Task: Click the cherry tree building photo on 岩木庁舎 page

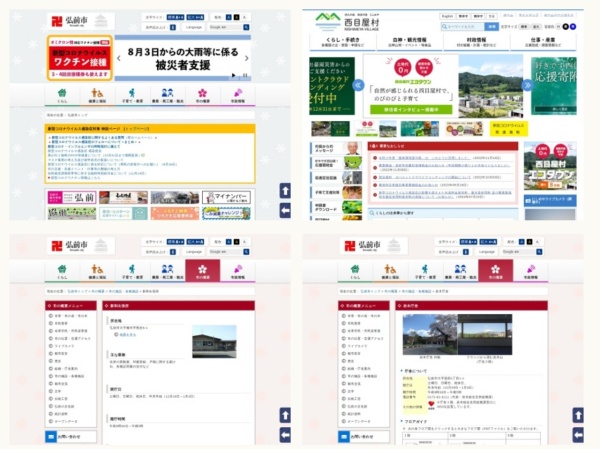Action: point(430,334)
